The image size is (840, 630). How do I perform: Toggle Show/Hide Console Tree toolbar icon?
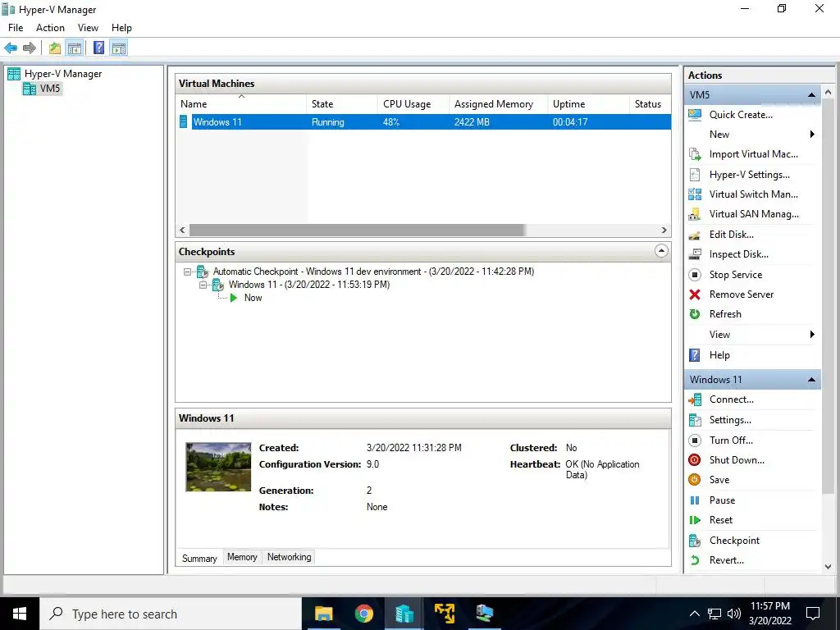[x=75, y=48]
